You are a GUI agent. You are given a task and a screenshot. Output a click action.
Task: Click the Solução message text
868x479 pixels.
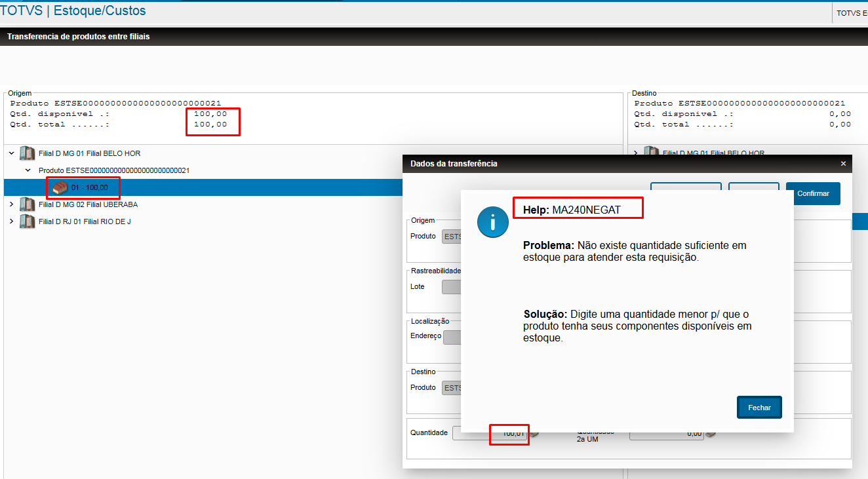pyautogui.click(x=637, y=326)
